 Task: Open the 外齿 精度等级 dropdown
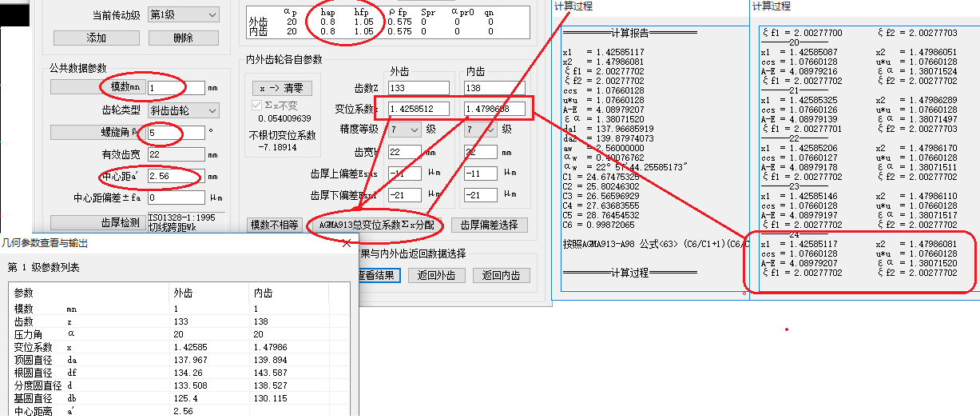point(405,129)
